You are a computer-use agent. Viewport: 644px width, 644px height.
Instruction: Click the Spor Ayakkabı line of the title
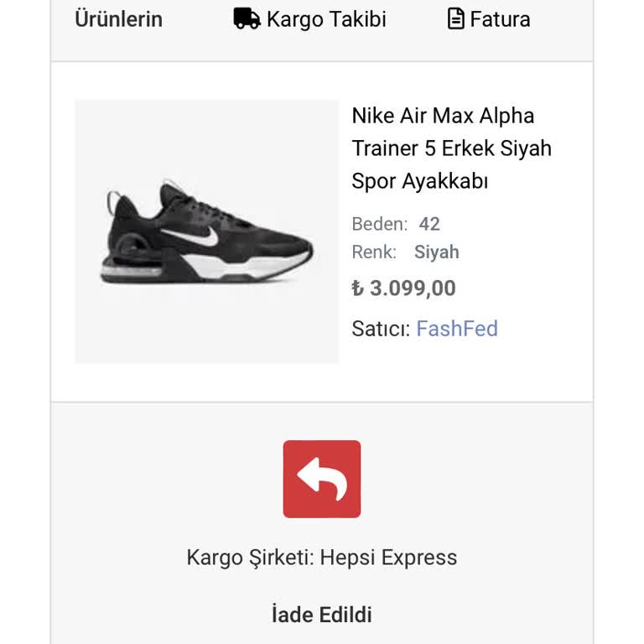[419, 181]
